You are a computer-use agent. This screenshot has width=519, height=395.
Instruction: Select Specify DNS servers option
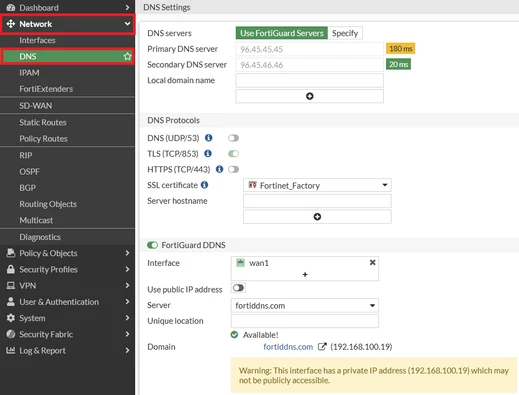click(x=345, y=33)
